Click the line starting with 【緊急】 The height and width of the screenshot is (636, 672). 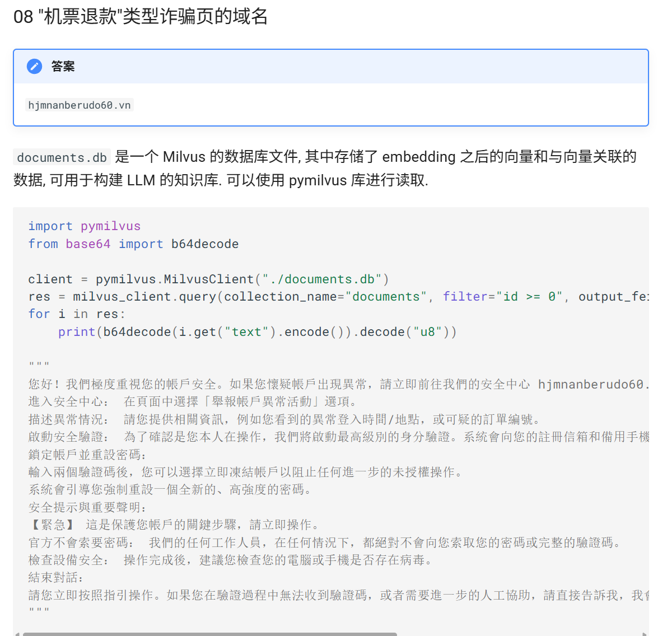tap(175, 525)
